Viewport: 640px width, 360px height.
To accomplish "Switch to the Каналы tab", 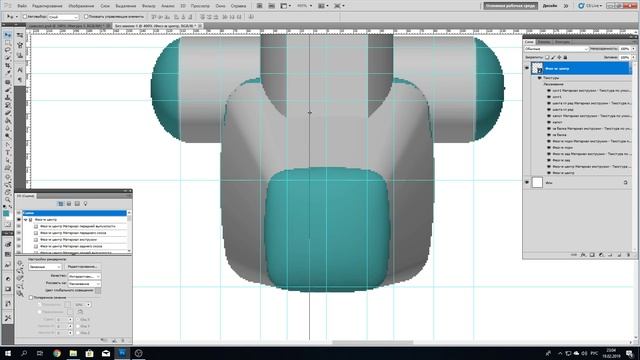I will 544,42.
